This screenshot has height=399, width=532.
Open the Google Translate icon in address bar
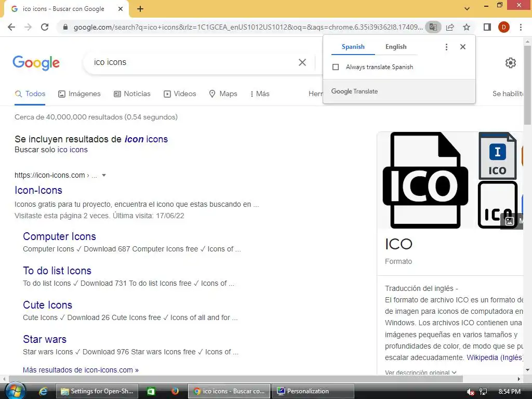(x=433, y=27)
